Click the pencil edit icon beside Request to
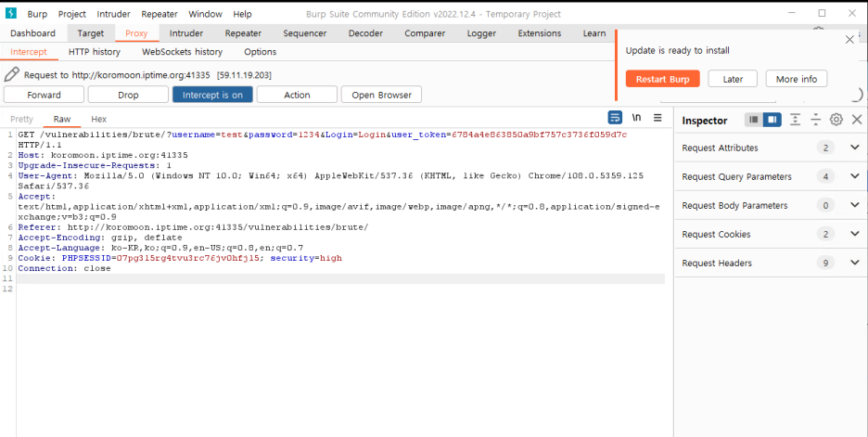 [x=12, y=74]
